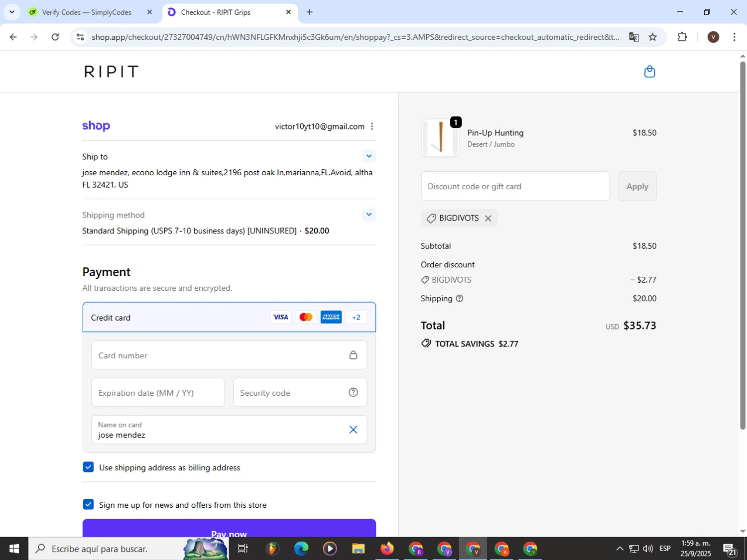Open the notification center icon
This screenshot has width=747, height=560.
pyautogui.click(x=730, y=549)
